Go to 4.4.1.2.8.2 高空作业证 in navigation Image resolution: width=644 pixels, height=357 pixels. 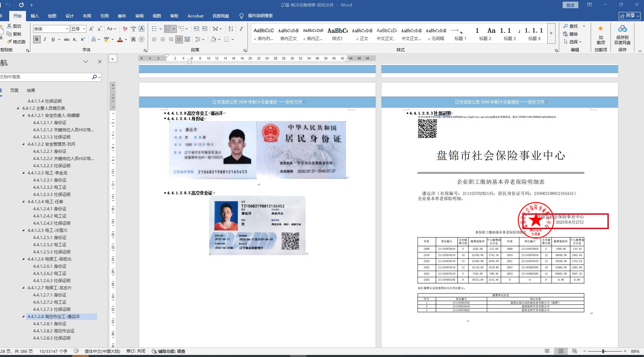[54, 331]
